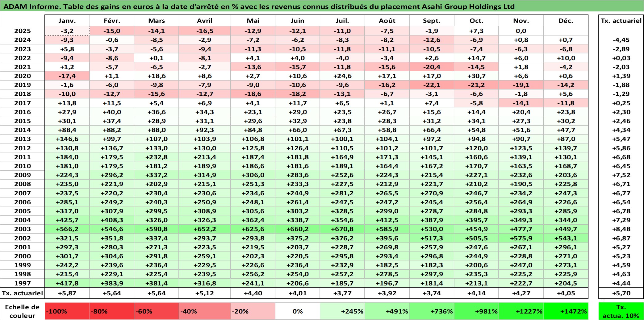Select the 'Echelle de couleur' legend label
This screenshot has width=644, height=320.
[23, 311]
